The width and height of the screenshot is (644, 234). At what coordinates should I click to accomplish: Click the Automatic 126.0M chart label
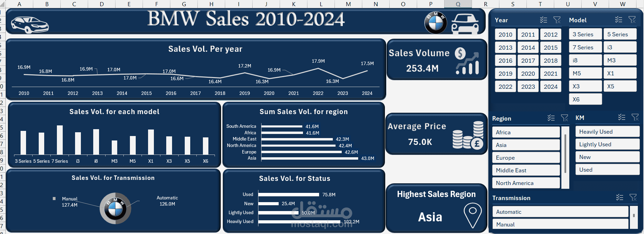click(167, 201)
